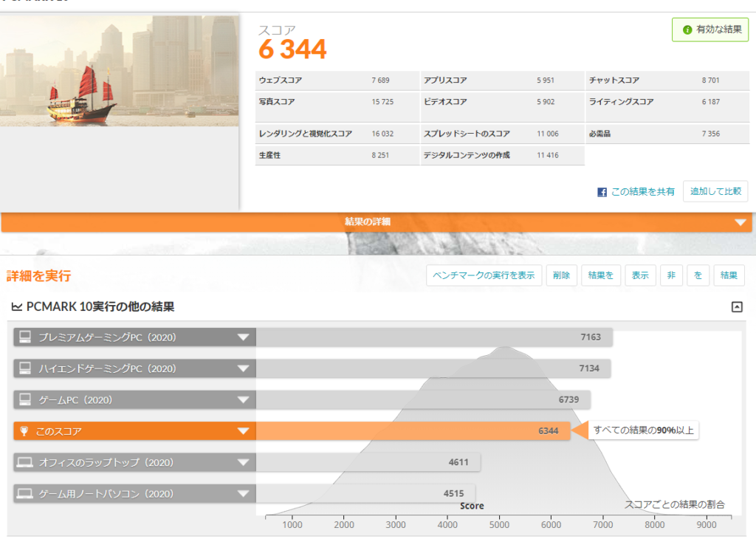
Task: Click チャットスコア cell
Action: (667, 80)
